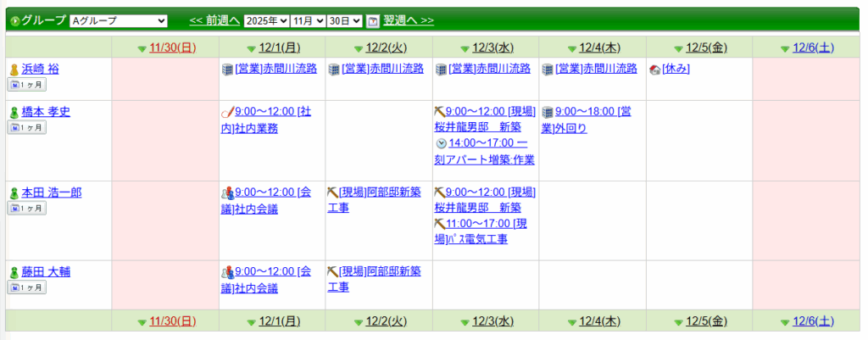Click the clock icon on the 14:00～17:00 entry

[x=441, y=144]
